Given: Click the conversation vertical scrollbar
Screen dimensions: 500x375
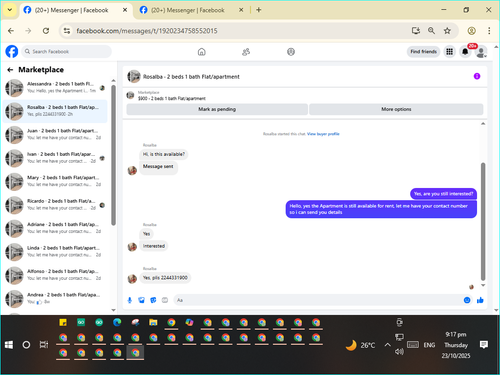Looking at the screenshot, I should [x=483, y=222].
